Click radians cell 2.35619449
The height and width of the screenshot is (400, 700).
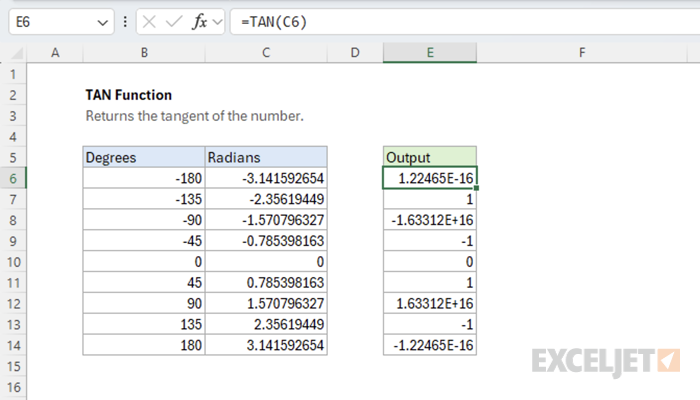click(x=266, y=325)
